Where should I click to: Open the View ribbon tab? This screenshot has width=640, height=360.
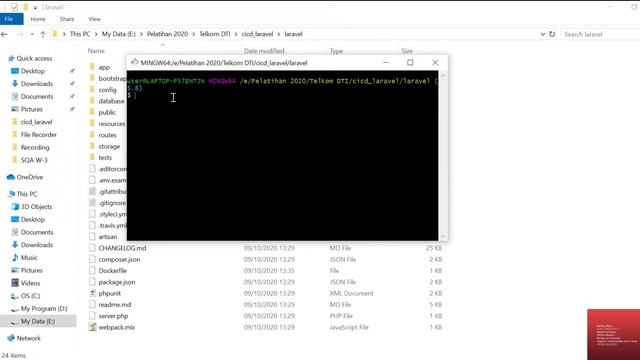[x=94, y=19]
